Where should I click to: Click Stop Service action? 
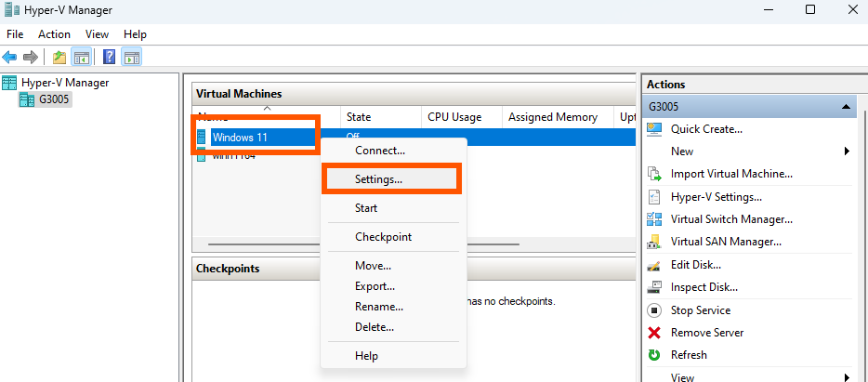(701, 310)
